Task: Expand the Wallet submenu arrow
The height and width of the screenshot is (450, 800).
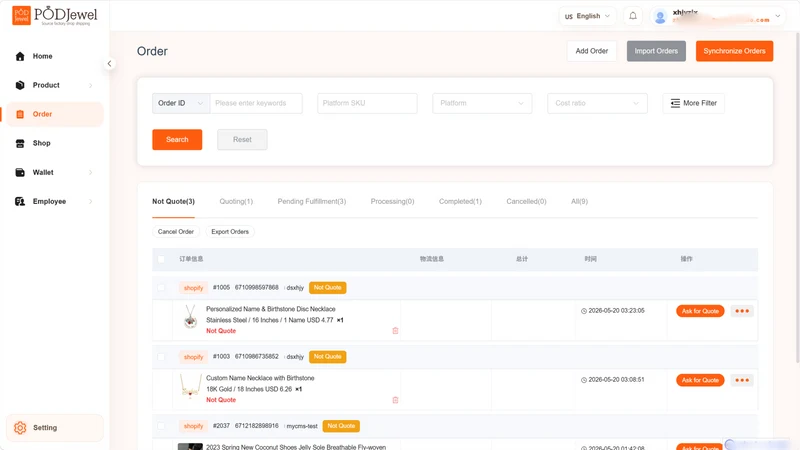Action: pos(90,172)
